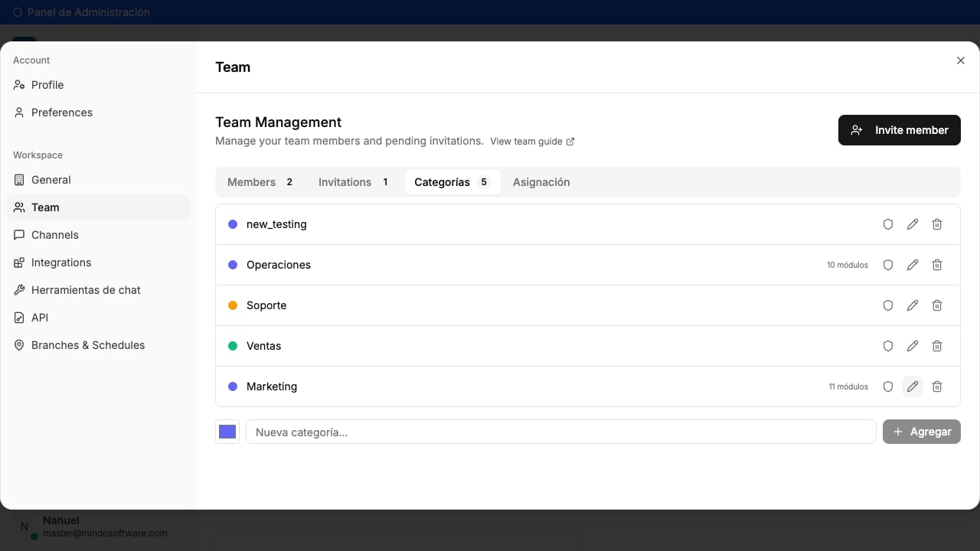Switch to the Asignación tab
Image resolution: width=980 pixels, height=551 pixels.
541,182
